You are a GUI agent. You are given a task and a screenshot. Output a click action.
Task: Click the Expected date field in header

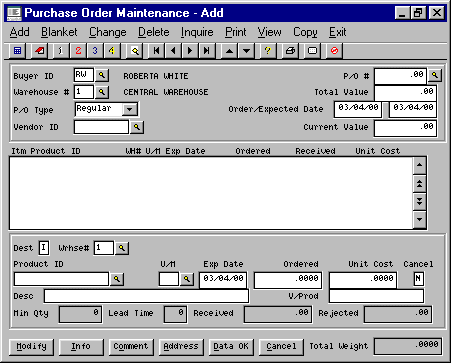pyautogui.click(x=413, y=109)
